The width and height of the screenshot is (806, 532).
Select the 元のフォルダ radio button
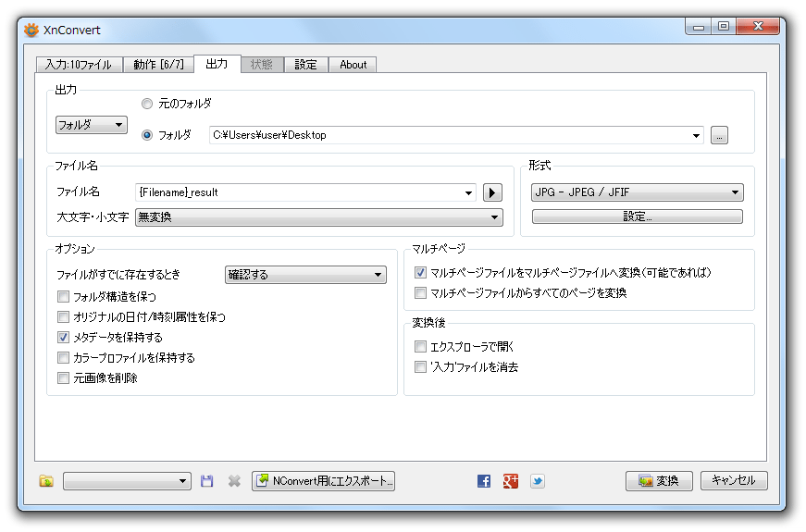point(147,104)
